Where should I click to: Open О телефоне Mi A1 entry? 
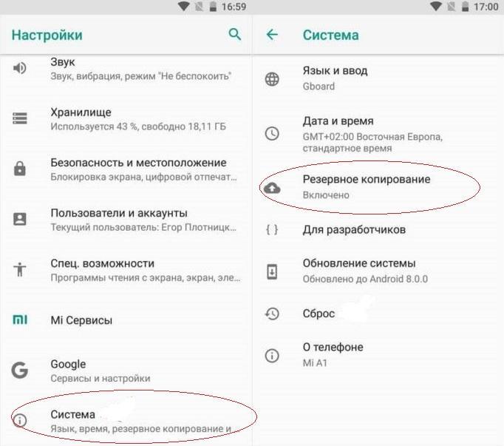click(x=378, y=354)
